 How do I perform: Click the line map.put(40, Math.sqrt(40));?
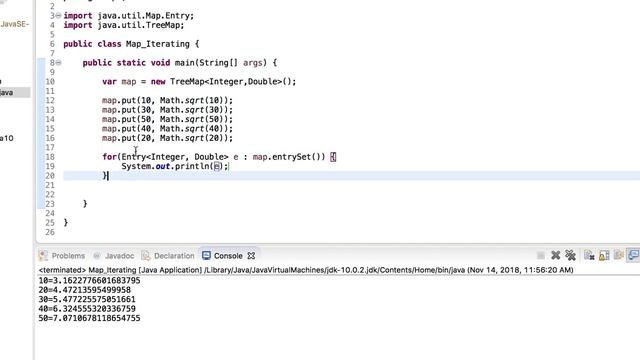pyautogui.click(x=167, y=129)
